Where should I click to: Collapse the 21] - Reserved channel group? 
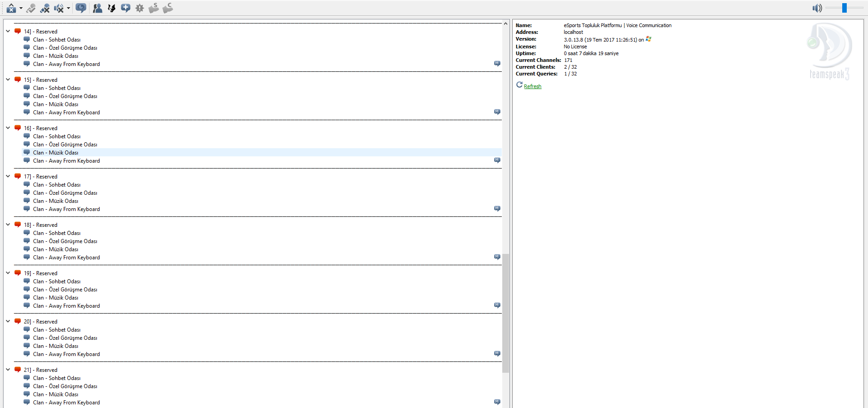pyautogui.click(x=8, y=370)
